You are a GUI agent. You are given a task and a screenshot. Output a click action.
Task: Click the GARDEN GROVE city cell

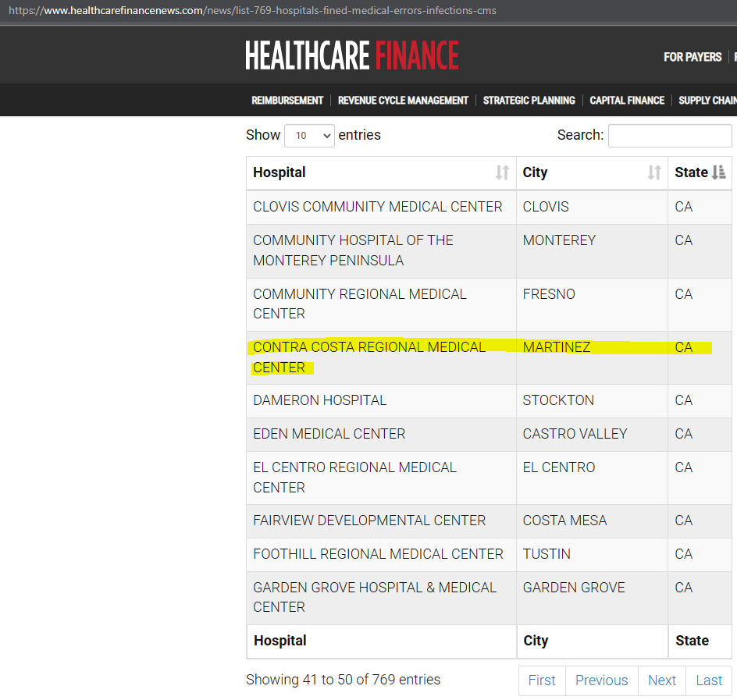(x=592, y=598)
